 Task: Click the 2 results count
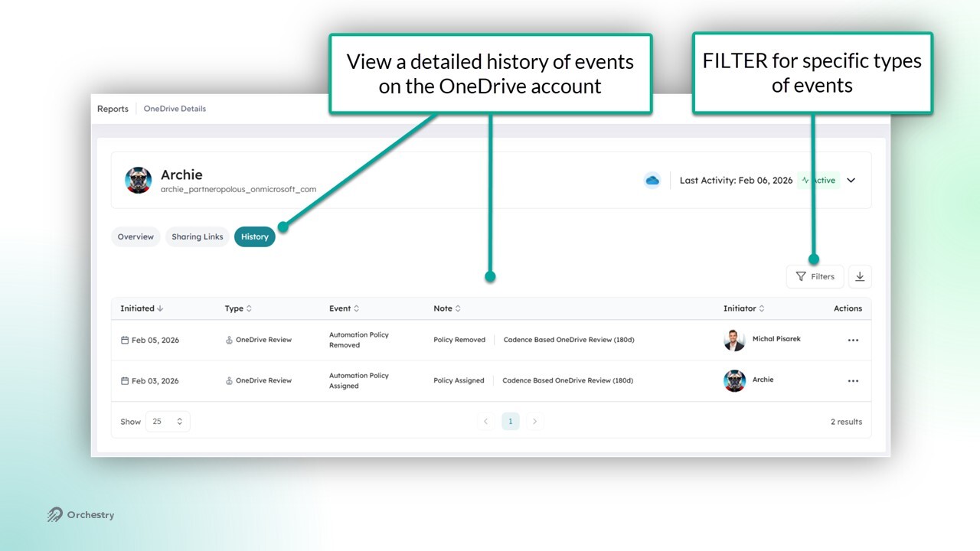[x=846, y=422]
